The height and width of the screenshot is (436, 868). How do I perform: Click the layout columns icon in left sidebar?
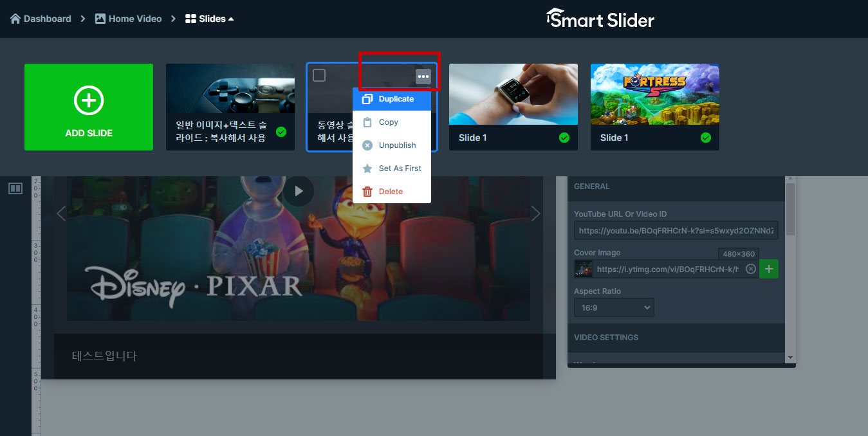tap(15, 188)
